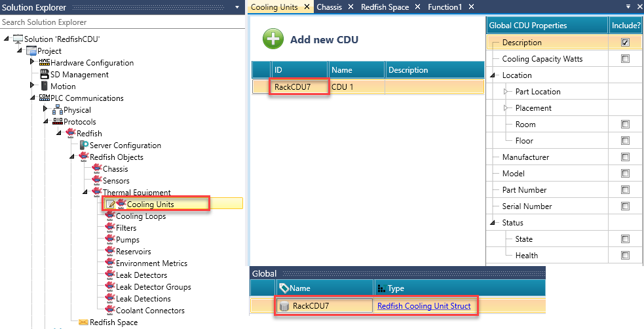The height and width of the screenshot is (329, 644).
Task: Click the Hardware Configuration icon
Action: [x=45, y=63]
